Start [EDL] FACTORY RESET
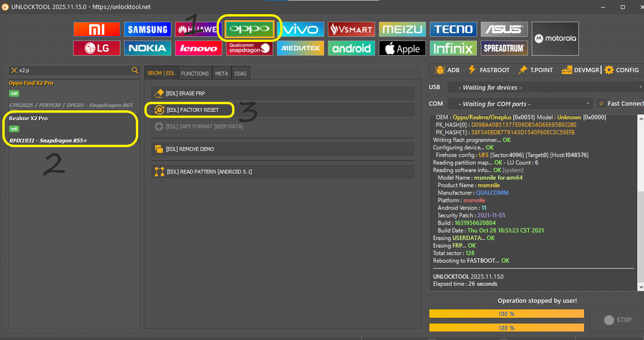 [x=283, y=110]
